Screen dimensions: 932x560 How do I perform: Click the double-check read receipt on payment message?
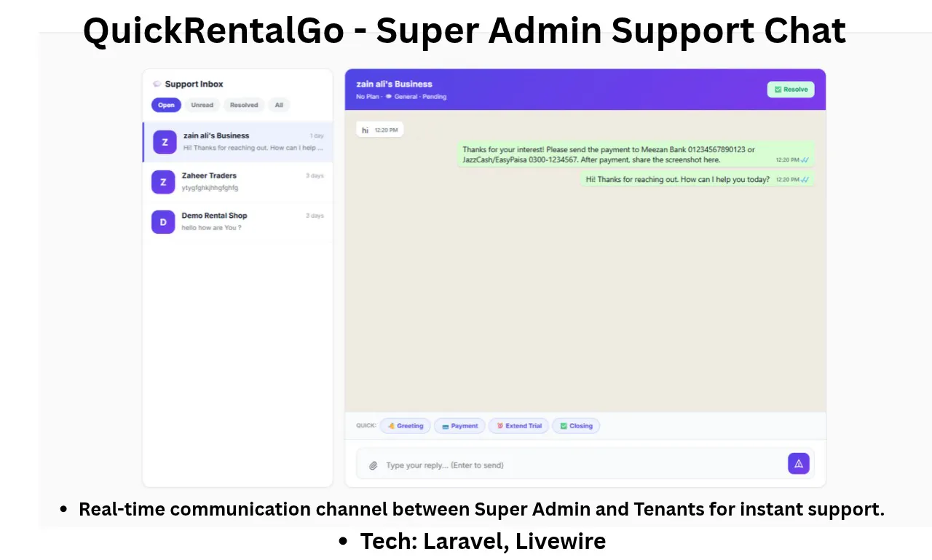click(x=805, y=159)
